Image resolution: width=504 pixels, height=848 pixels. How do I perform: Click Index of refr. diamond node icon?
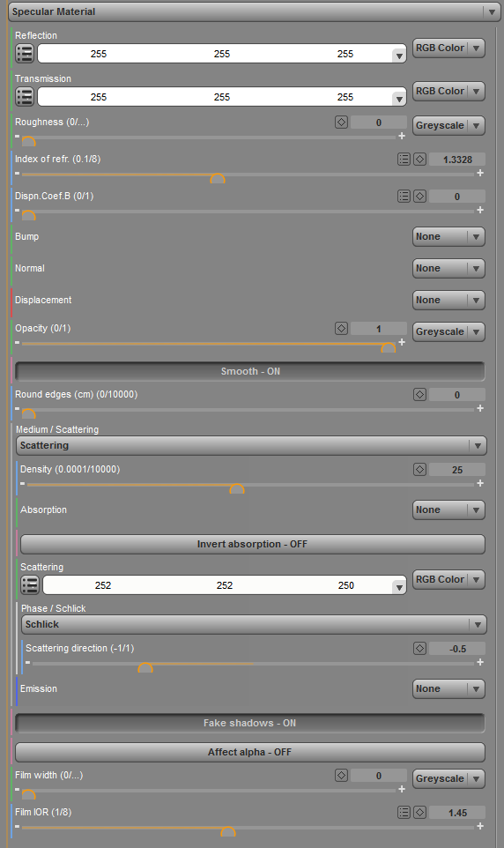point(419,159)
